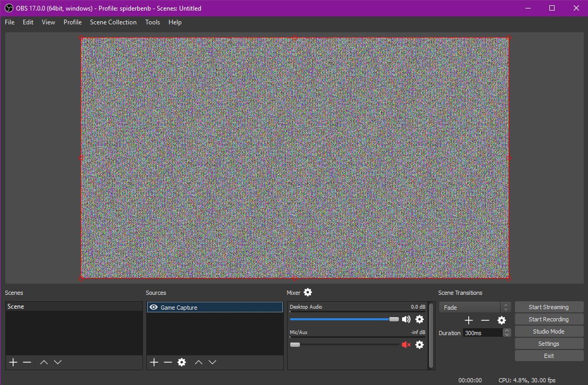The height and width of the screenshot is (385, 588).
Task: Remove scene transition with minus icon
Action: (x=485, y=320)
